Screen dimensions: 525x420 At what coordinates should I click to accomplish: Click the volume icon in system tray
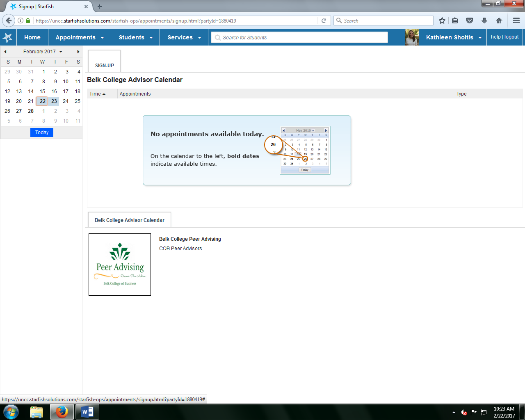[x=464, y=412]
